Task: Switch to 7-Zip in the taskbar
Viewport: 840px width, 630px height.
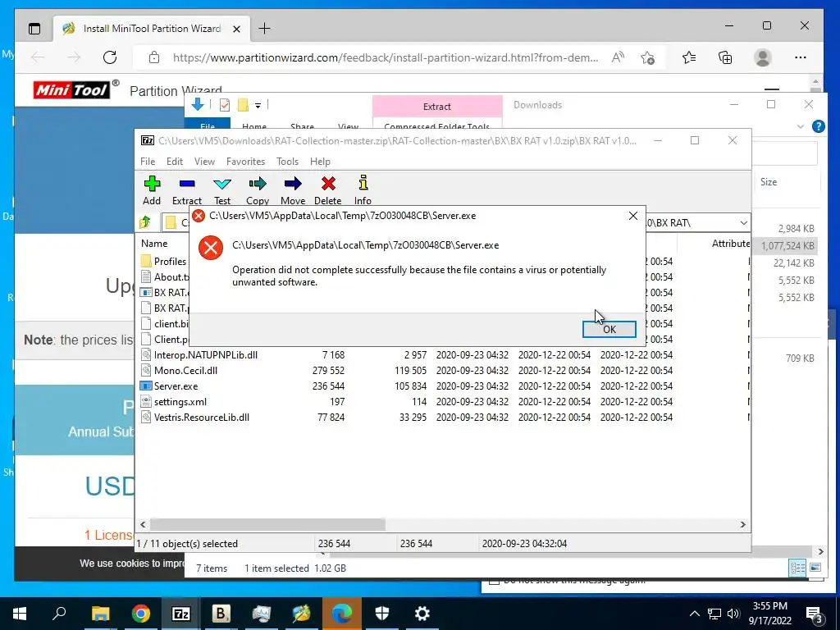Action: pos(180,613)
